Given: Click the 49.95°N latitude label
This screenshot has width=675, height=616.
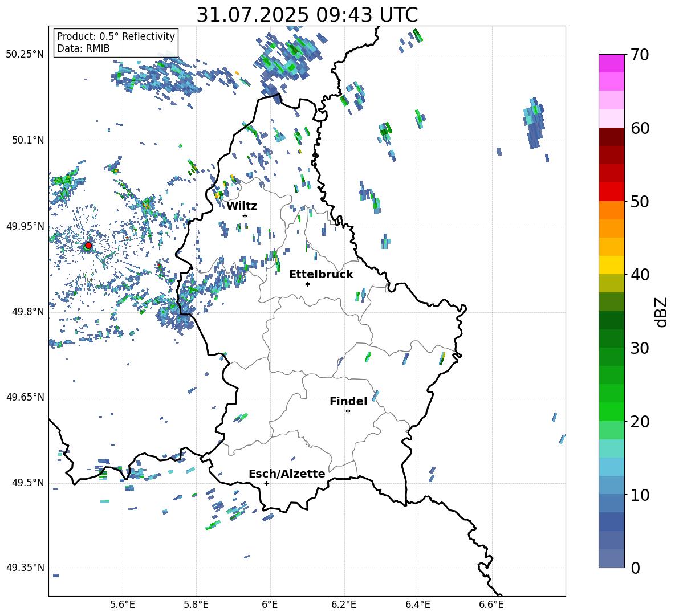Looking at the screenshot, I should (25, 226).
